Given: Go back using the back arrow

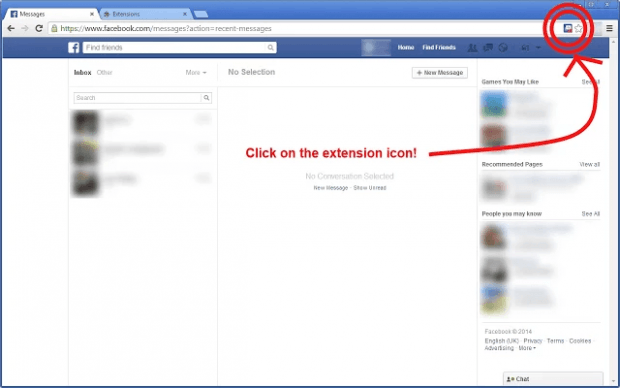Looking at the screenshot, I should pyautogui.click(x=11, y=28).
